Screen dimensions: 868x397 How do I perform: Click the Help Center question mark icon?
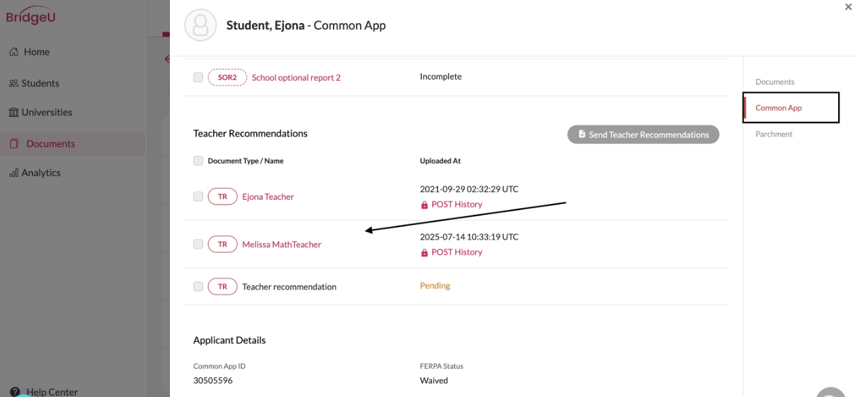(15, 392)
